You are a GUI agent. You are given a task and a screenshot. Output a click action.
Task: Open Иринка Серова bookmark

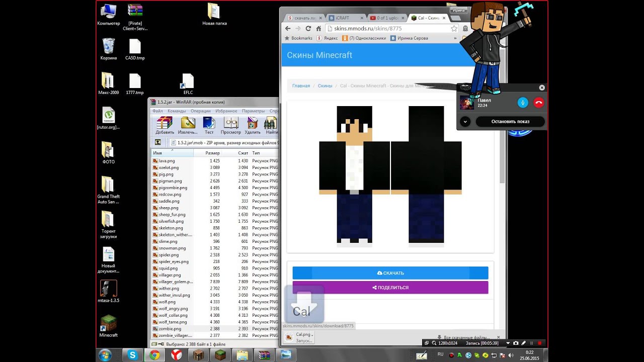409,38
